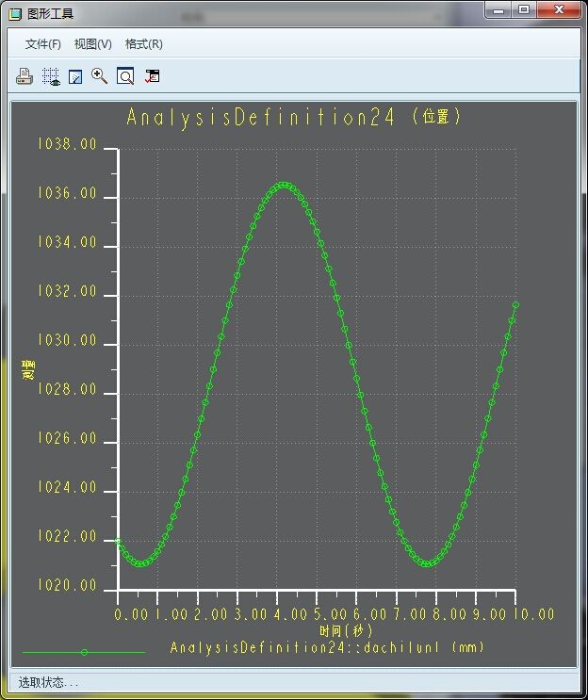The image size is (588, 700).
Task: Click the X-axis value 9.00
Action: 489,614
